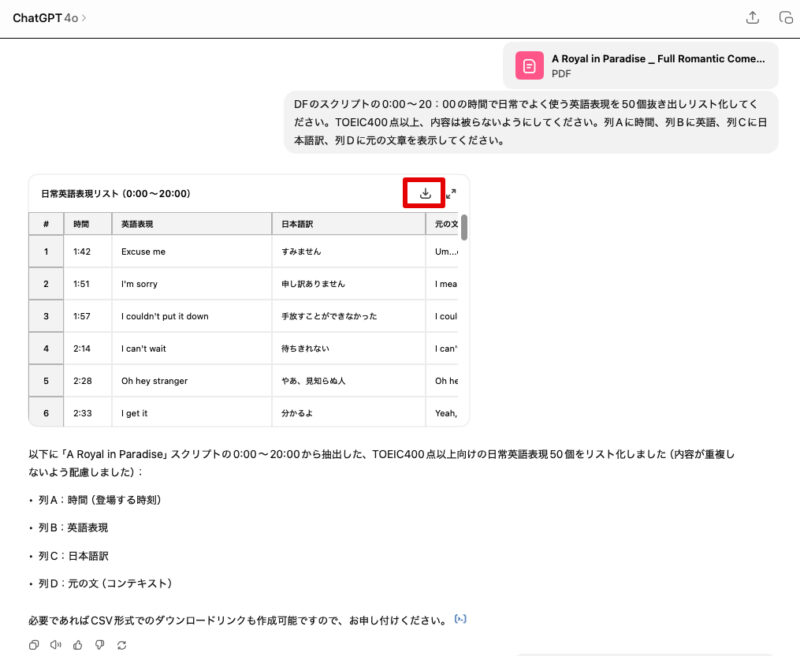The image size is (800, 656).
Task: Select the cell 'Oh hey stranger'
Action: click(192, 381)
